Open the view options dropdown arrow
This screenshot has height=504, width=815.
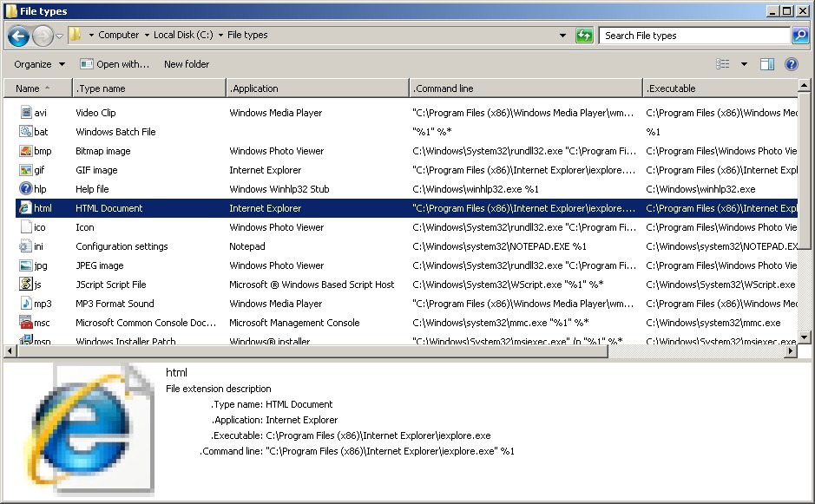point(744,64)
